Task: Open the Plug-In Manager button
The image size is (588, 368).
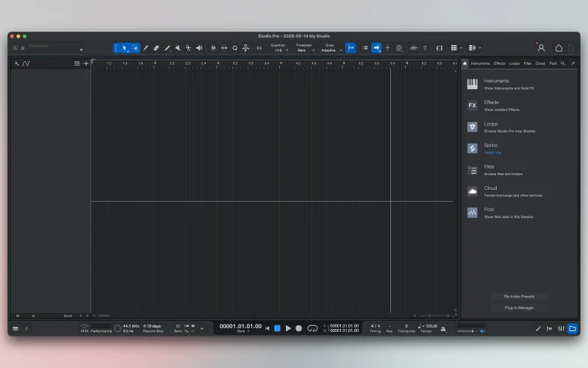Action: 519,308
